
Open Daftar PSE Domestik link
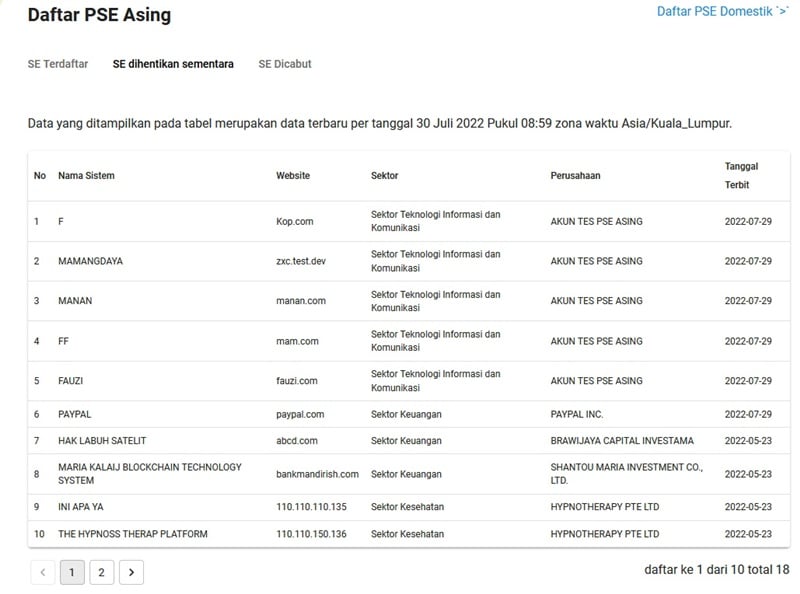[722, 11]
